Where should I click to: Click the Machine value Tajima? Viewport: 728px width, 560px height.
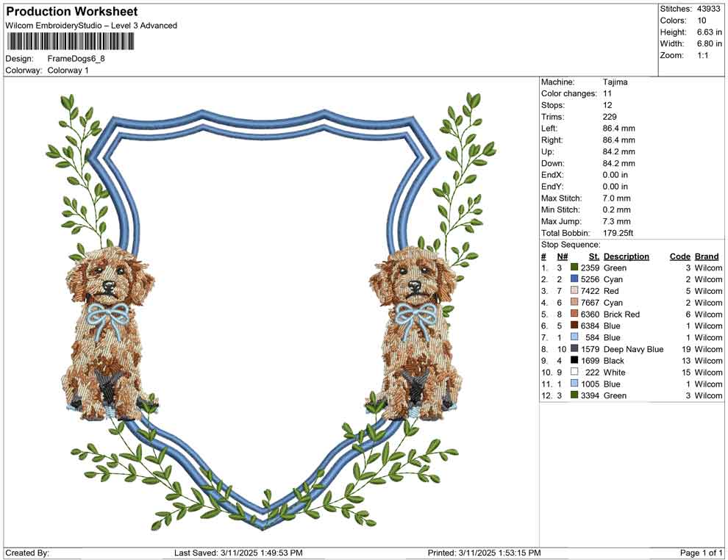(x=615, y=82)
